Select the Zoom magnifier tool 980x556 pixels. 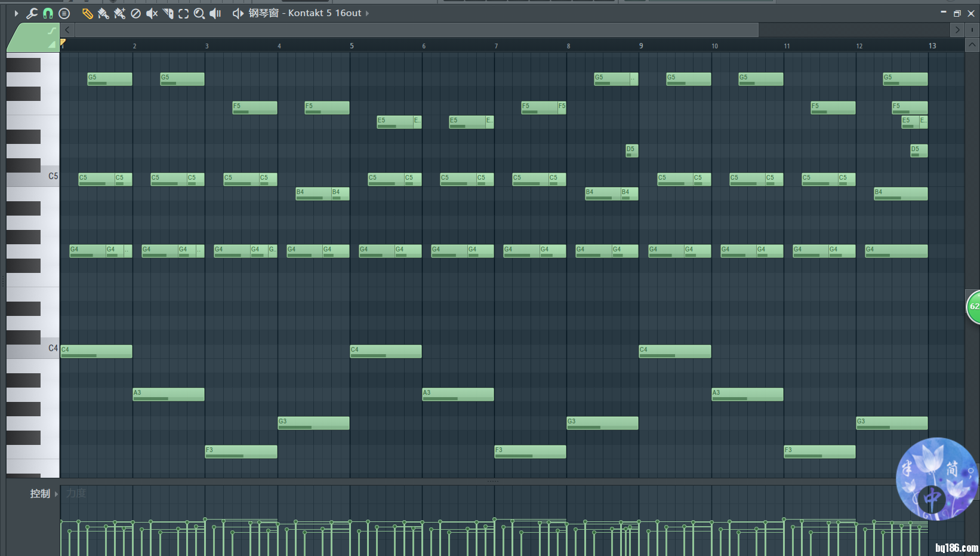pyautogui.click(x=199, y=13)
